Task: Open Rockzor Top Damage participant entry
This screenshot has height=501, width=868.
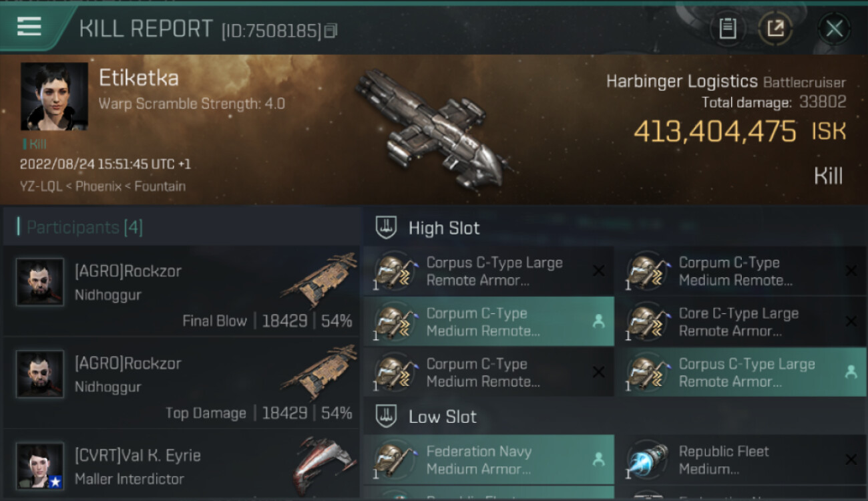Action: 180,383
